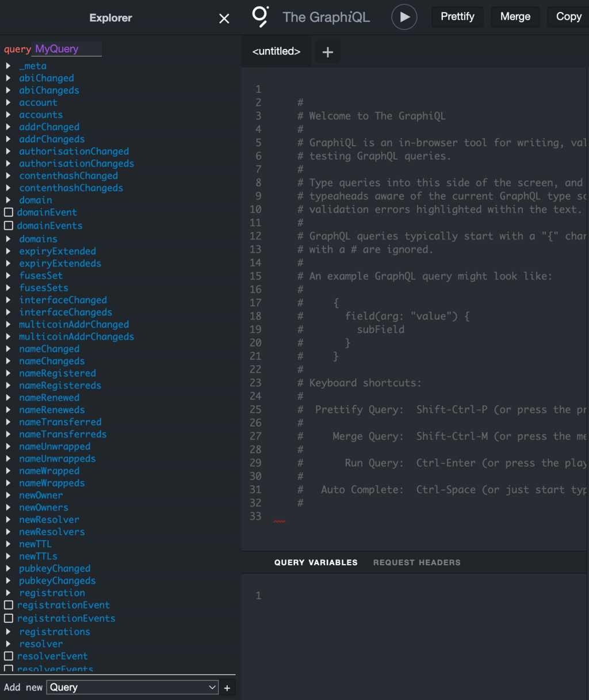Select the interfaceChanged field
The image size is (589, 700).
pyautogui.click(x=63, y=300)
